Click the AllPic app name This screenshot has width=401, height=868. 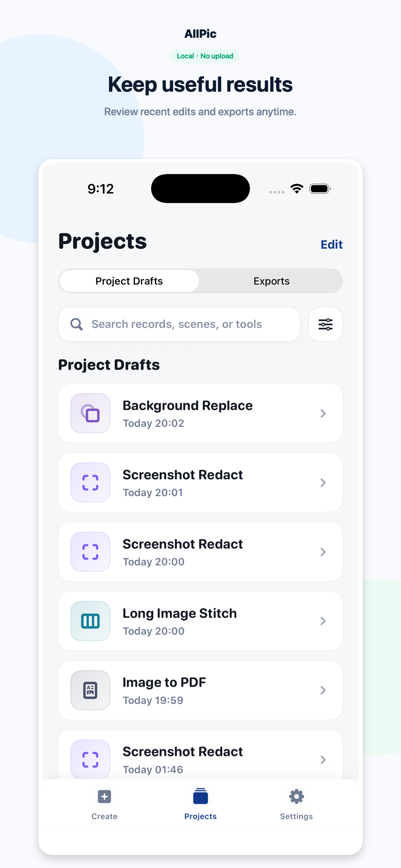pos(200,34)
